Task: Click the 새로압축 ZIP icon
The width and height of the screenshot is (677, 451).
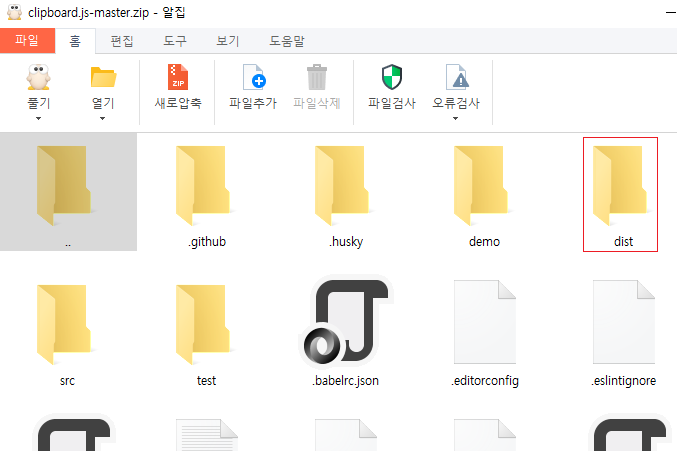Action: pyautogui.click(x=178, y=77)
